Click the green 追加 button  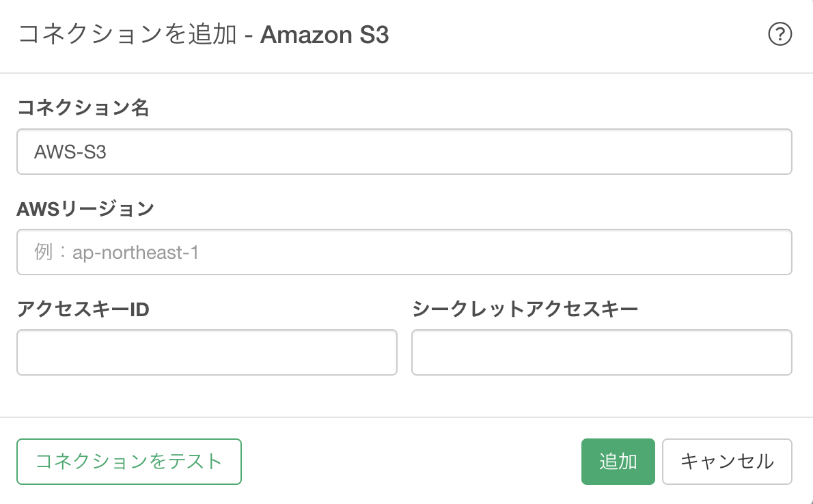618,462
